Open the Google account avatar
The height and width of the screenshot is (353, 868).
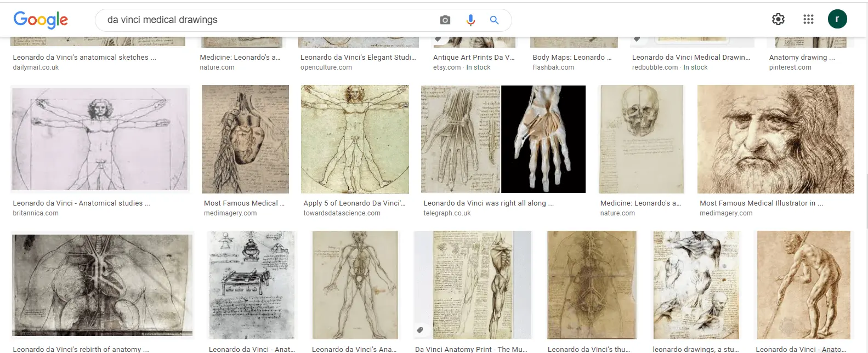(x=837, y=19)
